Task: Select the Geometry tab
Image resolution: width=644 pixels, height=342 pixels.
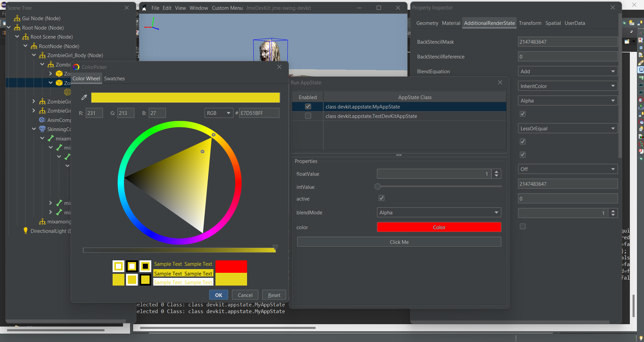Action: (x=427, y=23)
